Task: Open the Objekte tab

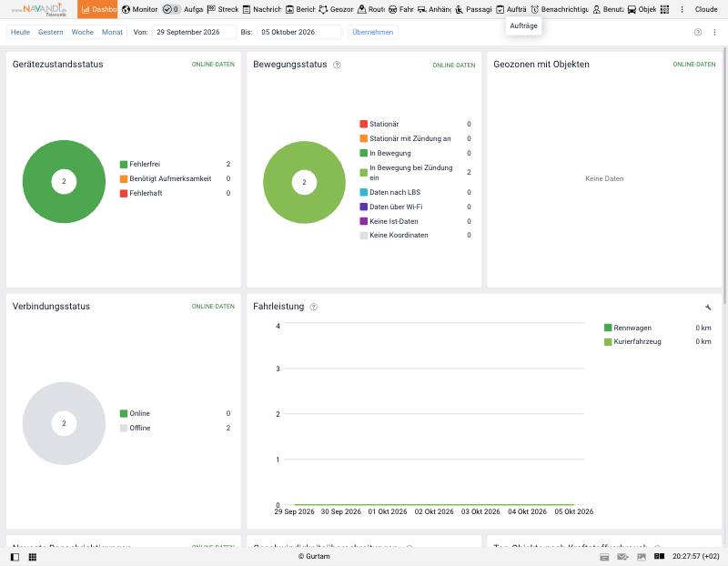Action: point(642,9)
